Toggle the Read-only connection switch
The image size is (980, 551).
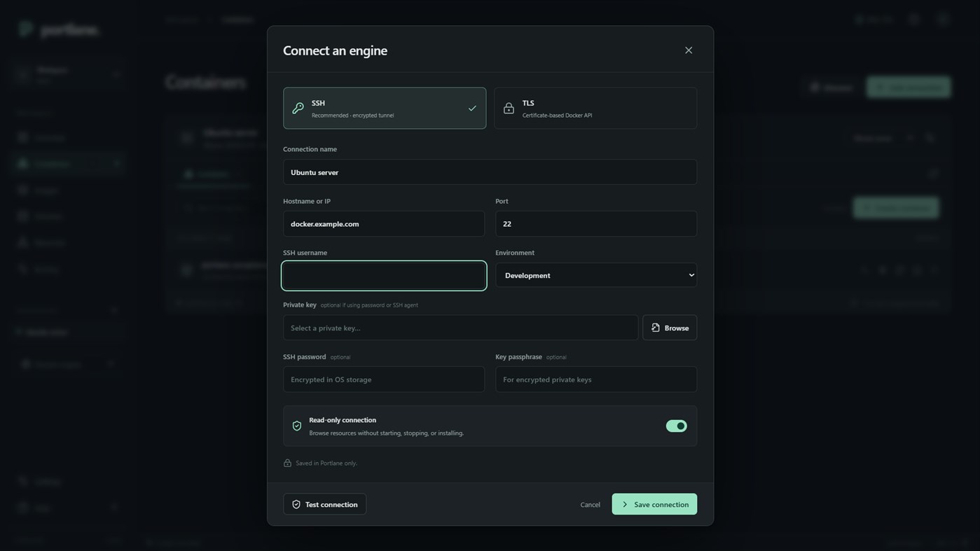point(676,426)
